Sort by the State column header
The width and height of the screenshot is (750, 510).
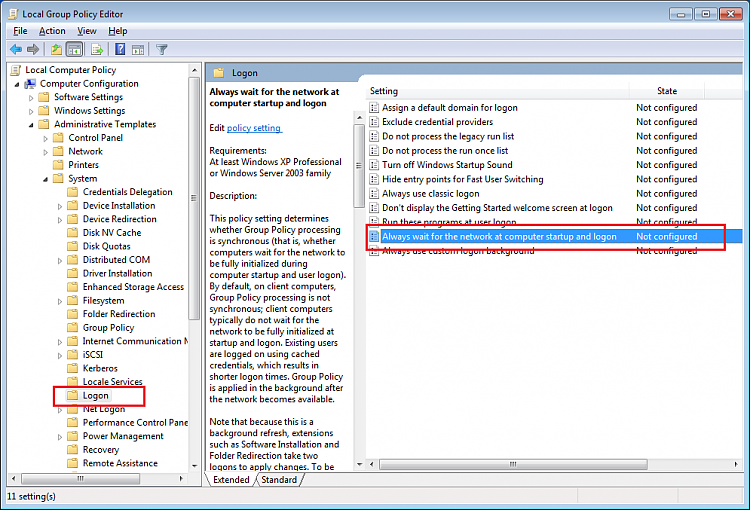(x=667, y=91)
